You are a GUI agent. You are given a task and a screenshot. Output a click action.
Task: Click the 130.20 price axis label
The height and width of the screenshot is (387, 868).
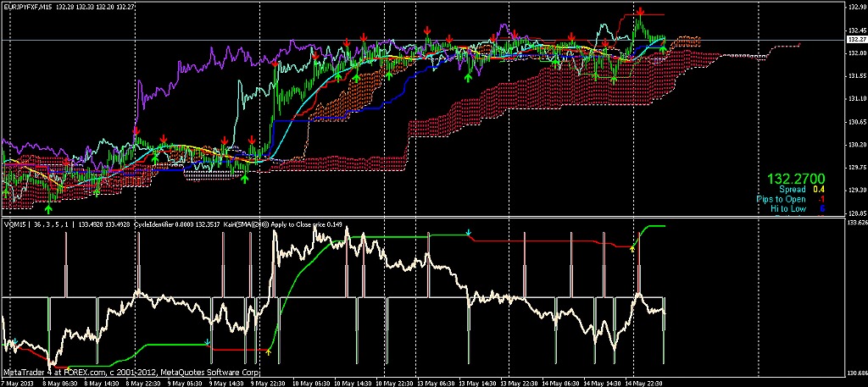tap(856, 144)
